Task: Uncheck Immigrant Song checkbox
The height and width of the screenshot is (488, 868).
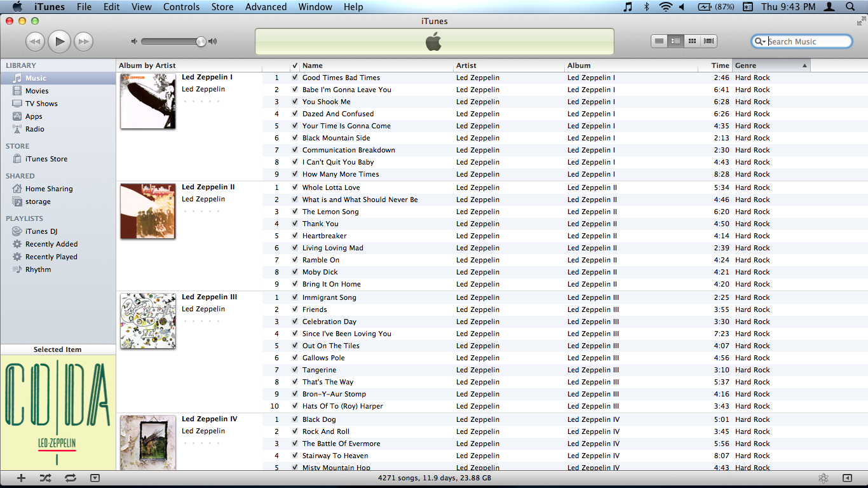Action: coord(295,297)
